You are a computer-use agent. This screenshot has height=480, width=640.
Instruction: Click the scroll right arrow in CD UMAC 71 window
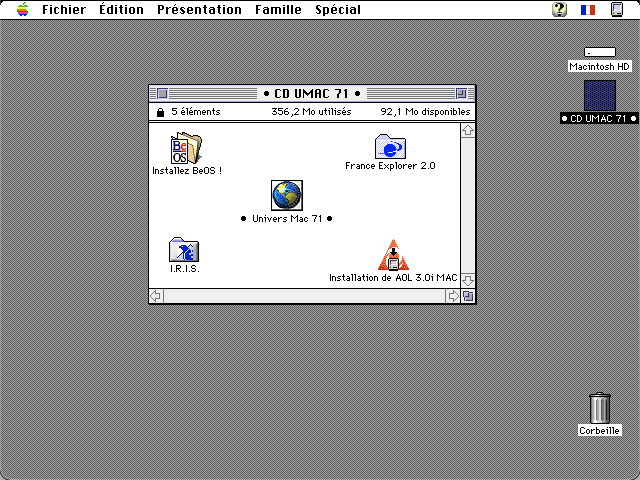click(453, 296)
